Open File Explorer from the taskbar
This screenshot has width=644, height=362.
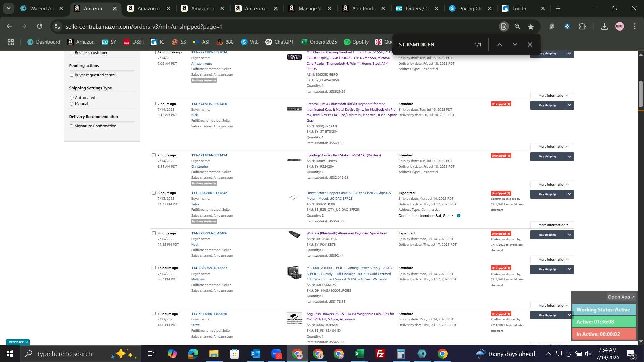214,354
